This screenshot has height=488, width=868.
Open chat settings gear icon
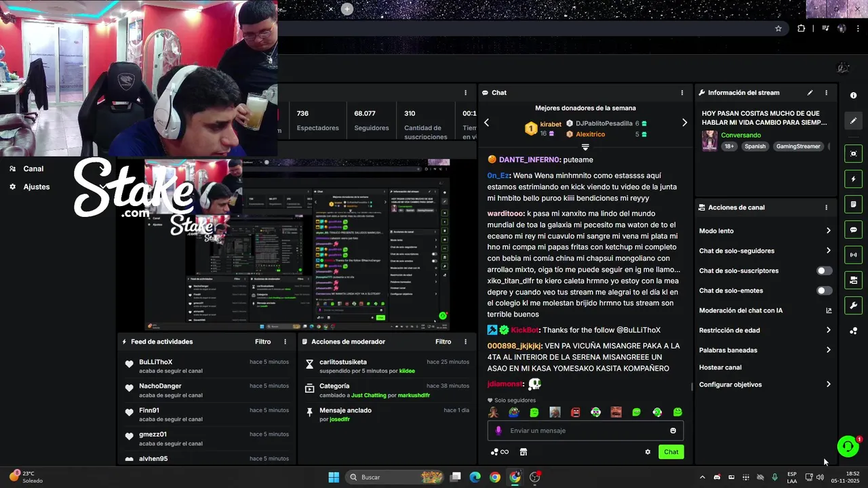648,452
